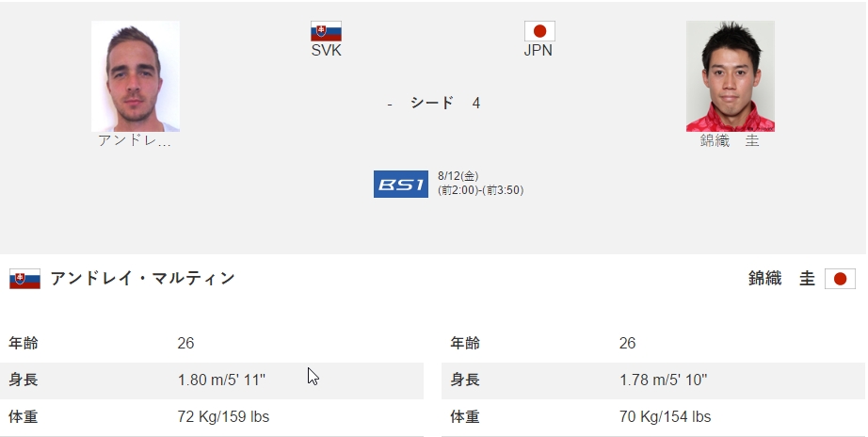Click the 錦織 圭 name under photo
Image resolution: width=868 pixels, height=437 pixels.
730,140
